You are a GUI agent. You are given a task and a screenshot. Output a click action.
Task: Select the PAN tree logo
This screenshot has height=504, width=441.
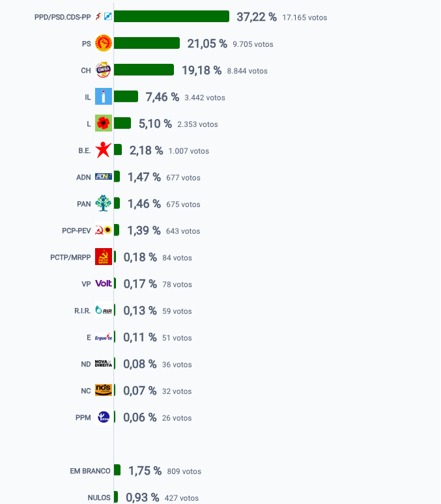tap(104, 203)
